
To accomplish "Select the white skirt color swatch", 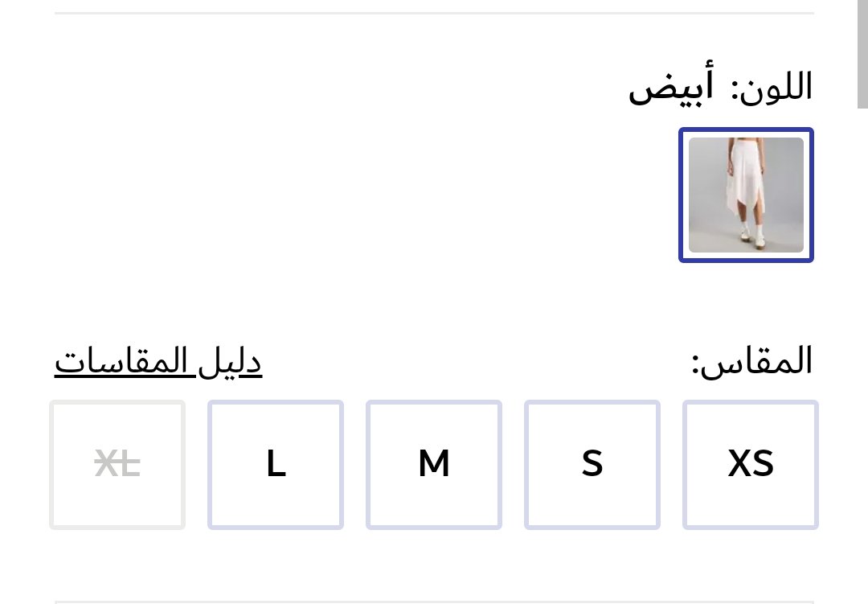I will [746, 195].
